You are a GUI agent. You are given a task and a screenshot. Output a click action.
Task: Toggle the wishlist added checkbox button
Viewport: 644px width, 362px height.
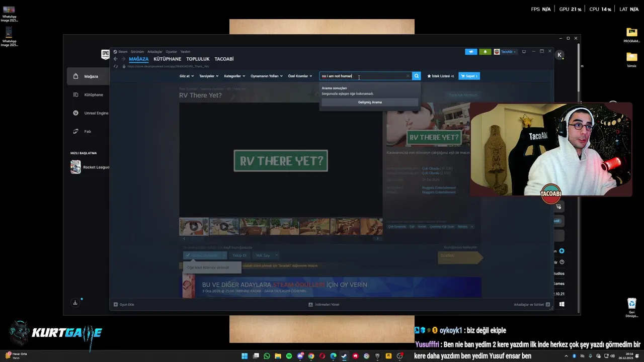tap(203, 255)
